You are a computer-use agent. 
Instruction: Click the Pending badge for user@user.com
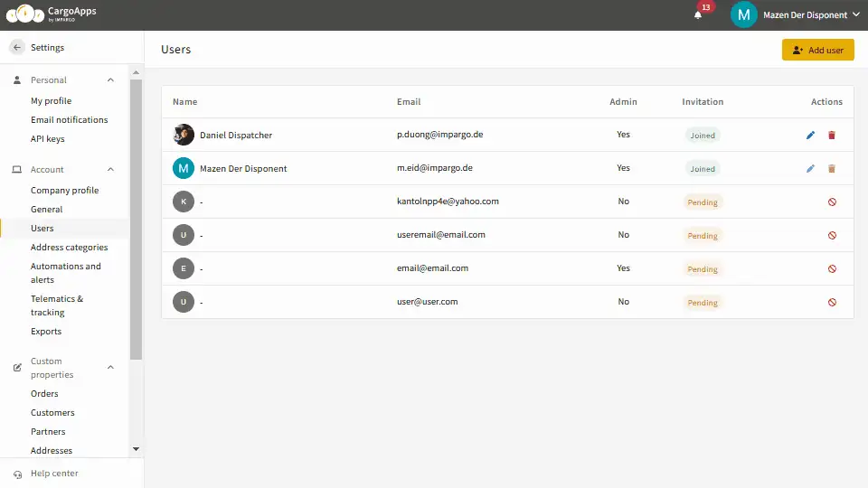point(703,303)
